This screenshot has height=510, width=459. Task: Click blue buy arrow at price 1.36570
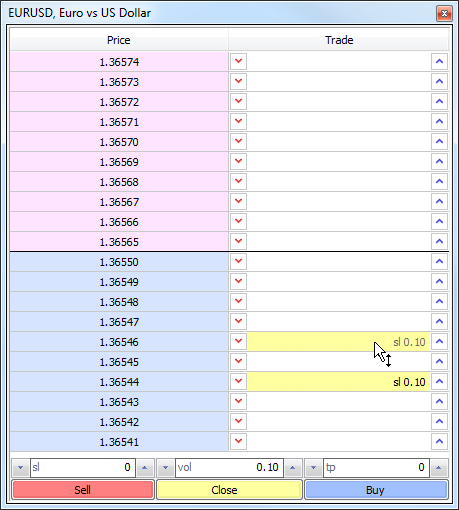439,141
